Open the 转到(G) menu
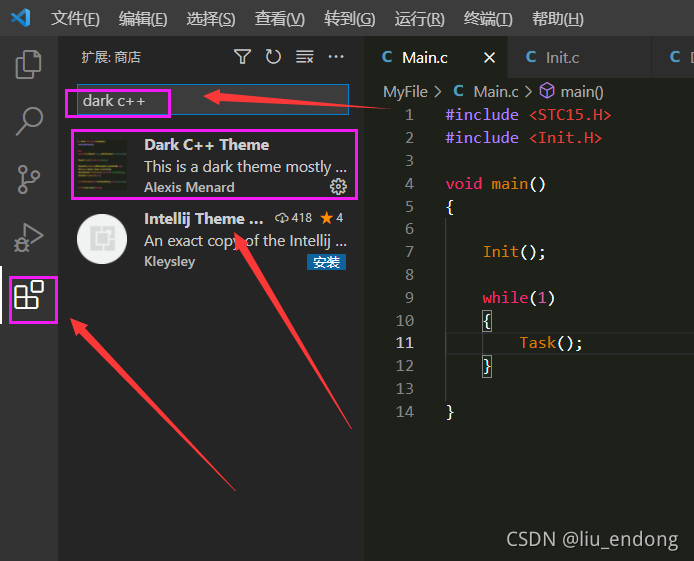694x561 pixels. tap(349, 19)
